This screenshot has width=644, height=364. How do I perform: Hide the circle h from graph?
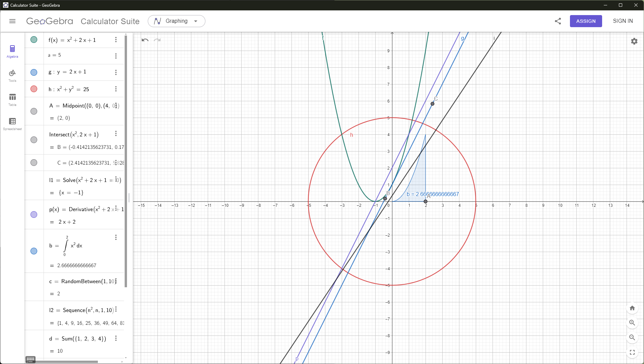click(34, 89)
